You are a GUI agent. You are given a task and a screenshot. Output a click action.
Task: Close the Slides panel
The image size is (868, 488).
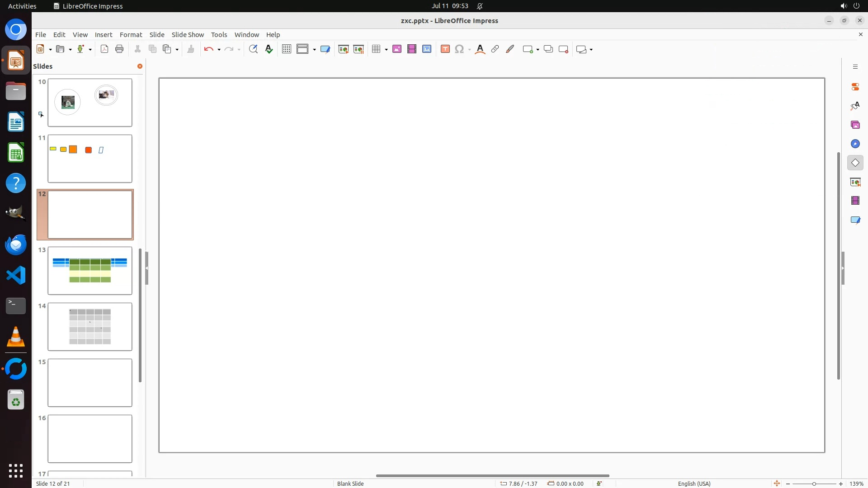click(140, 66)
